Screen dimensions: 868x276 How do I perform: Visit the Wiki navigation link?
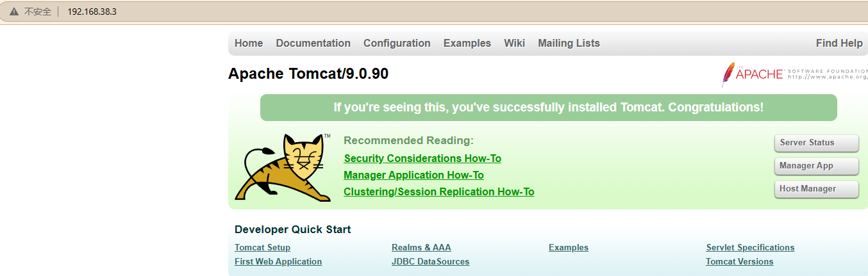514,44
